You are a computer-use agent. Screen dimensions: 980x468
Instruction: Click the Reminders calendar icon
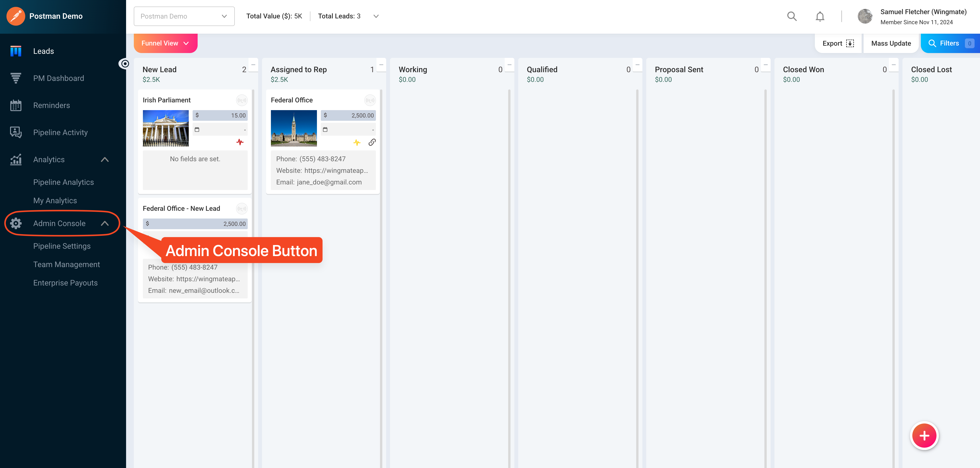16,105
